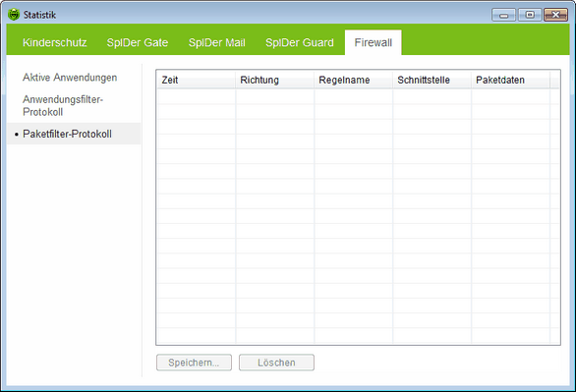The height and width of the screenshot is (392, 576).
Task: Click the Firewall tab
Action: pos(373,42)
